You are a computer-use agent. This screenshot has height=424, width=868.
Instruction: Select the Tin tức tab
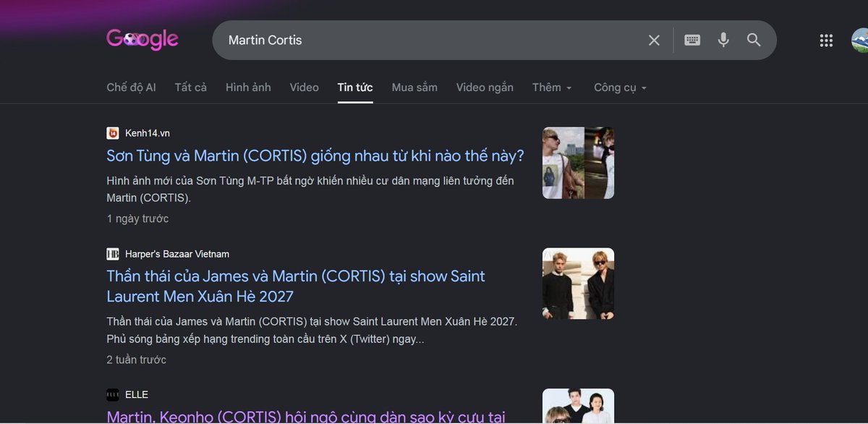(355, 88)
